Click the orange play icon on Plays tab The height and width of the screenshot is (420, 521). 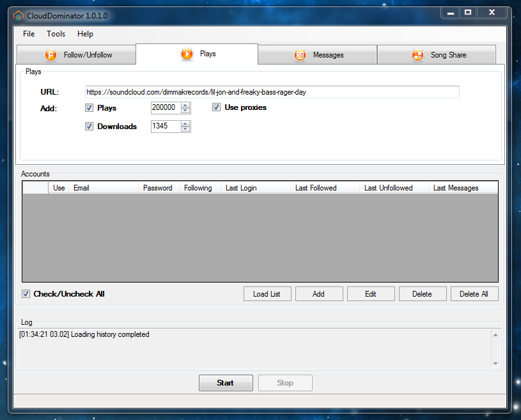[x=187, y=54]
